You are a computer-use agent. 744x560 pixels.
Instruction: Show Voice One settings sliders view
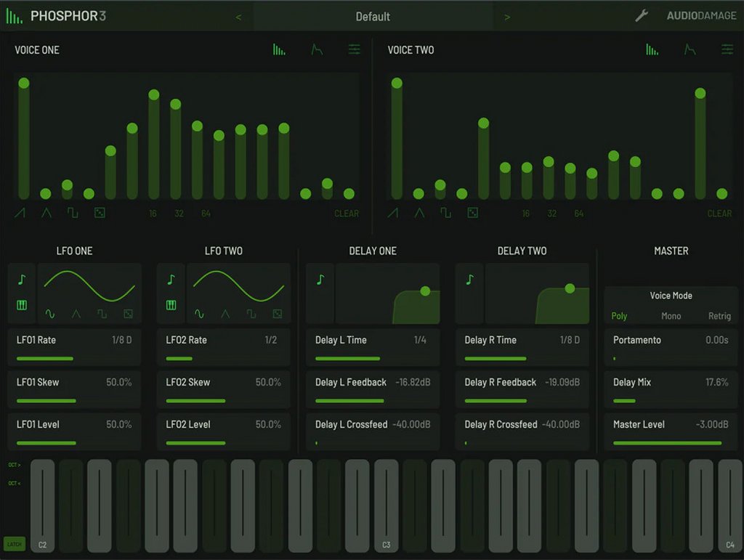355,49
